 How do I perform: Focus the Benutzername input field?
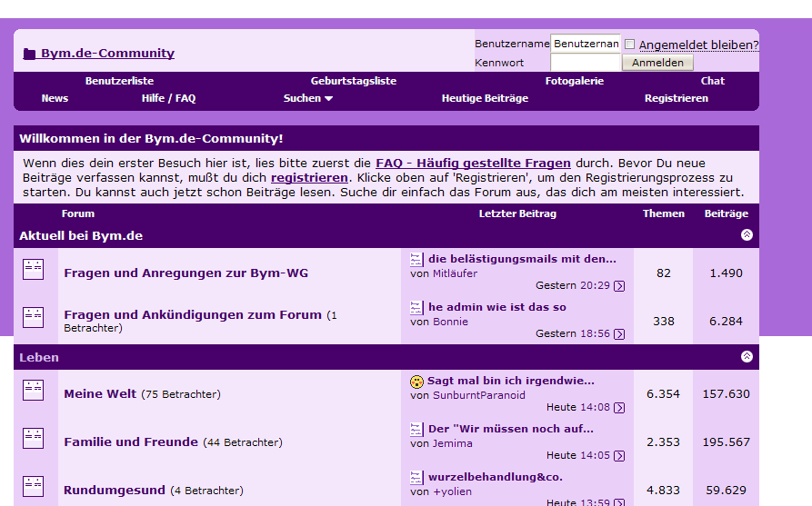point(586,44)
